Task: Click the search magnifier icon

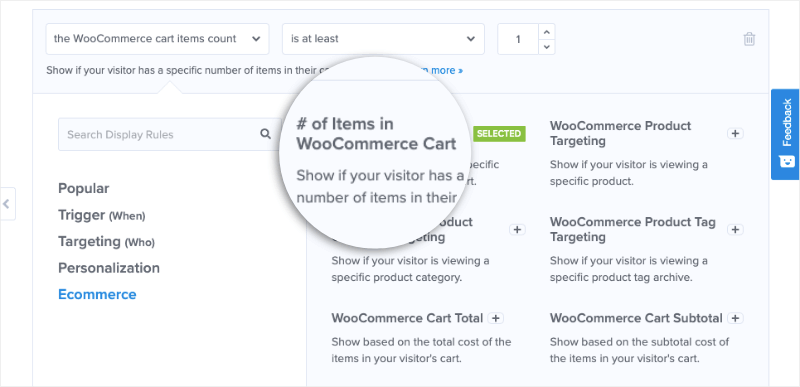Action: (x=265, y=134)
